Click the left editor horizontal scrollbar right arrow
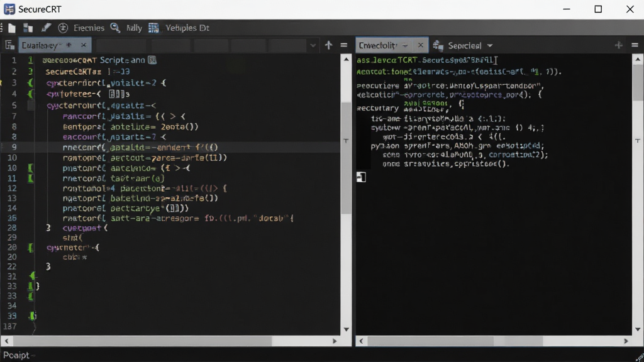 pyautogui.click(x=335, y=341)
